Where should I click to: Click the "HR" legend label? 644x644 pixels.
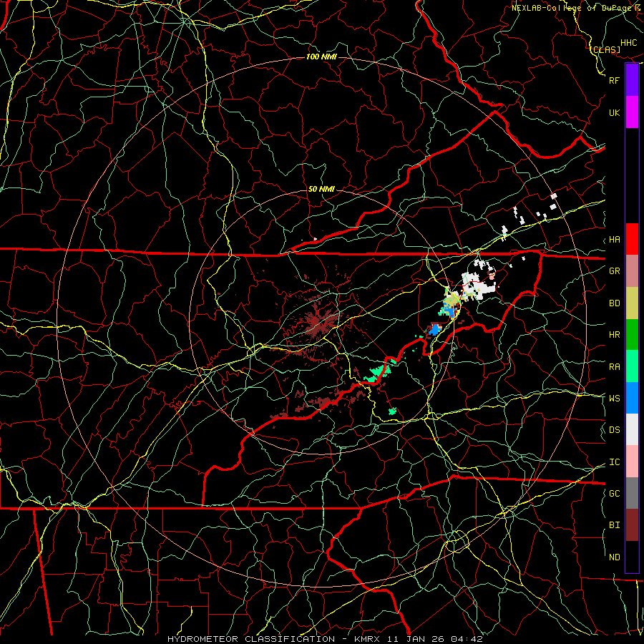(x=614, y=335)
